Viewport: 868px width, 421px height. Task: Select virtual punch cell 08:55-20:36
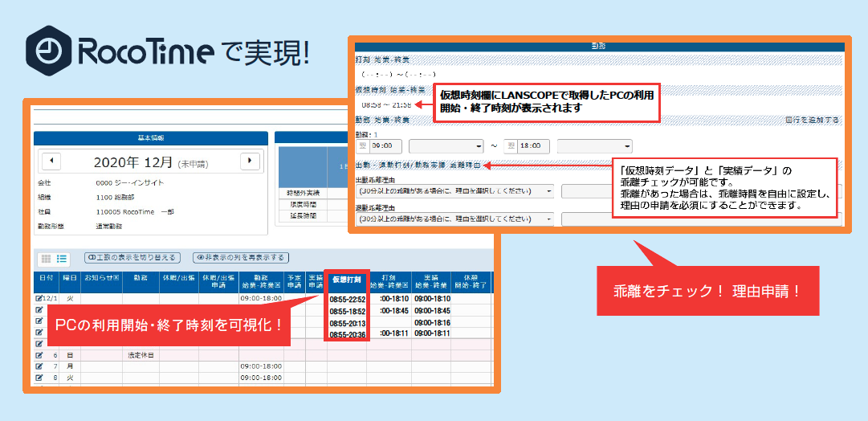click(x=347, y=334)
